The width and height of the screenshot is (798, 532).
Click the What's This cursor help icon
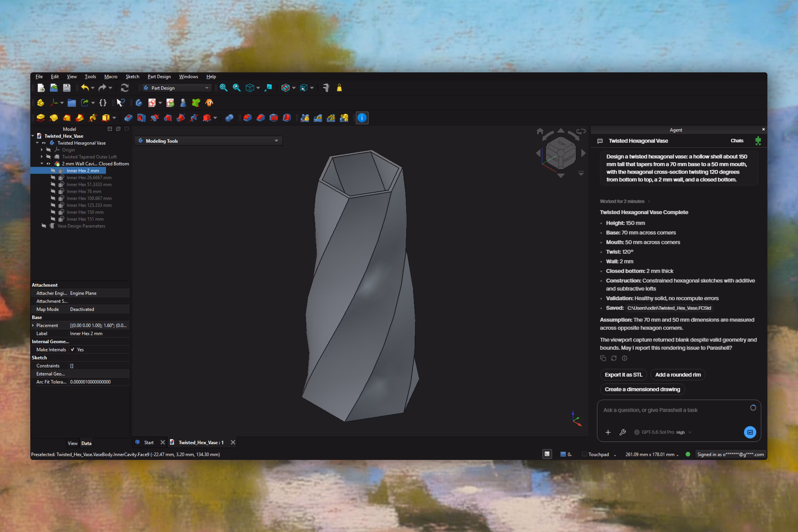(x=120, y=103)
